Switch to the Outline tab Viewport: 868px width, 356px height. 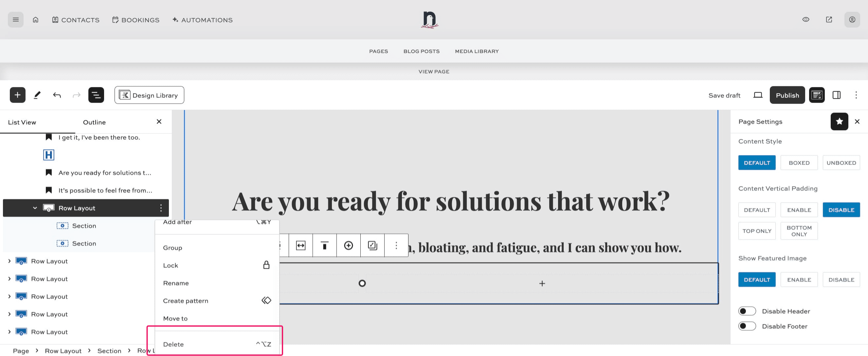tap(94, 122)
